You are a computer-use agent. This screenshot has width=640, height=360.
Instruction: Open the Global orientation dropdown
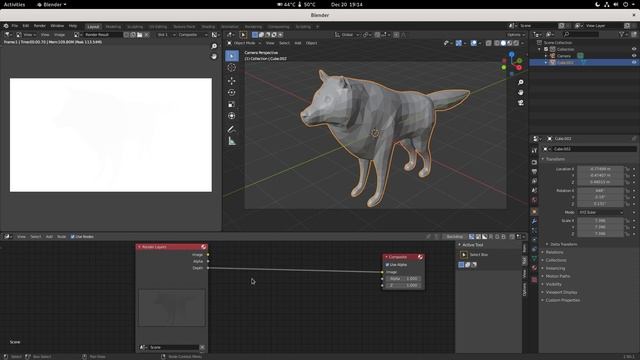(x=347, y=35)
